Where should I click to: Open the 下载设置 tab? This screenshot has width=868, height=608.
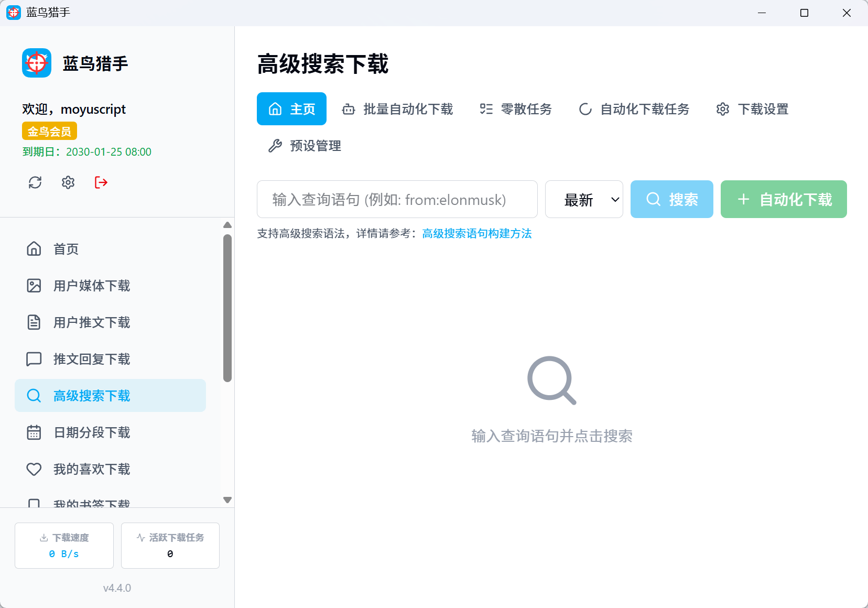click(752, 109)
